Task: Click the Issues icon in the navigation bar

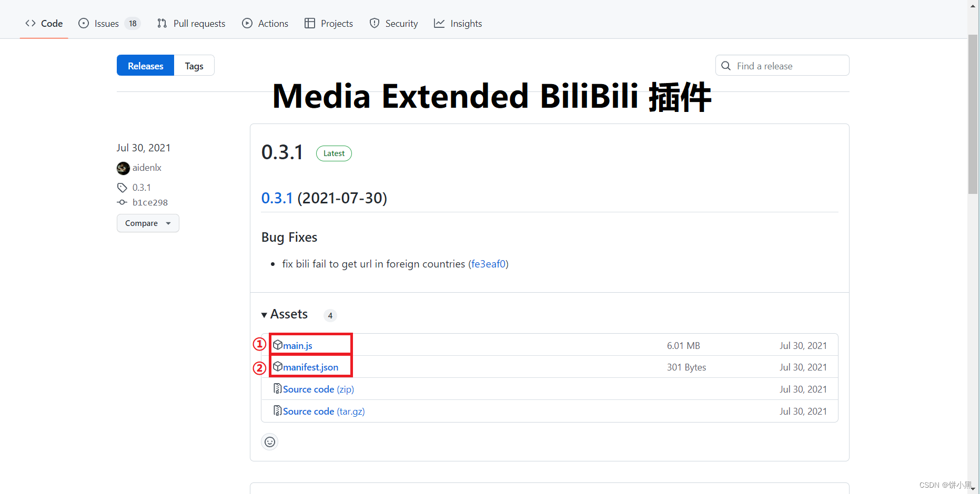Action: point(84,23)
